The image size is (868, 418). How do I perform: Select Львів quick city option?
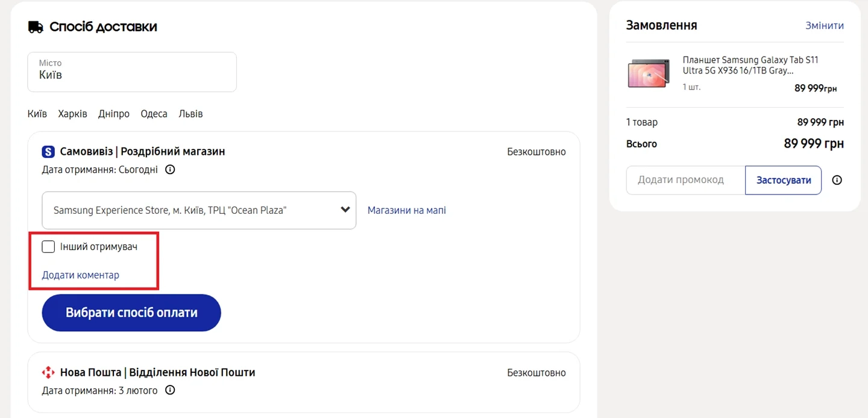190,114
